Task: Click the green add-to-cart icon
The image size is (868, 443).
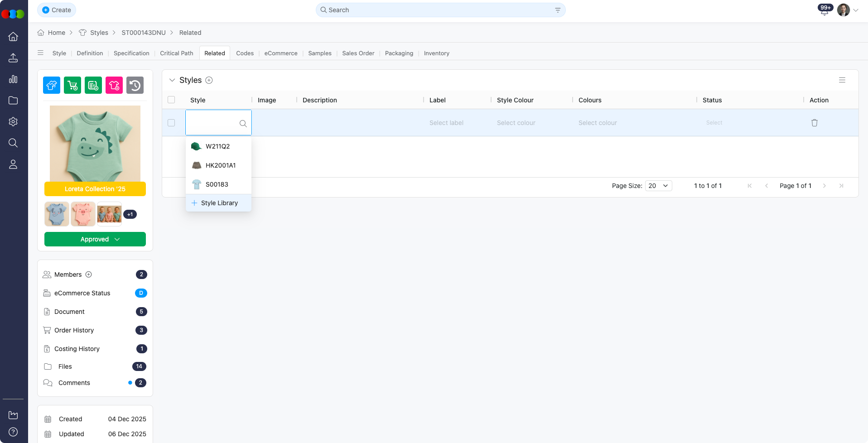Action: tap(72, 85)
